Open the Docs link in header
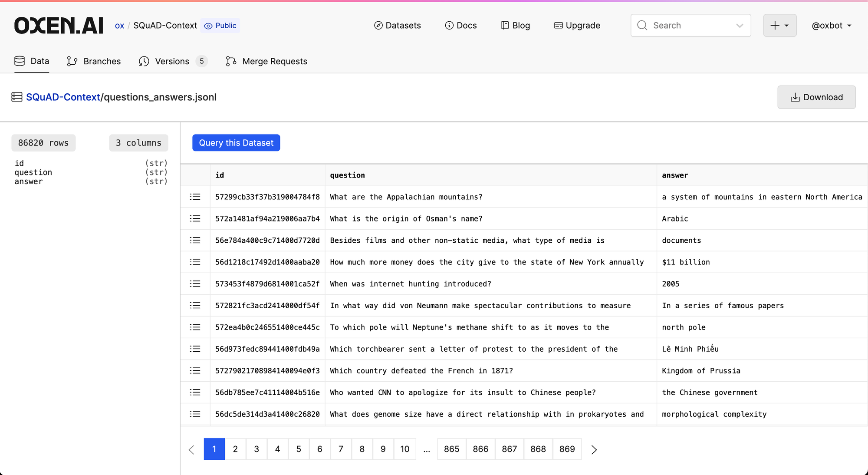868x475 pixels. point(461,26)
